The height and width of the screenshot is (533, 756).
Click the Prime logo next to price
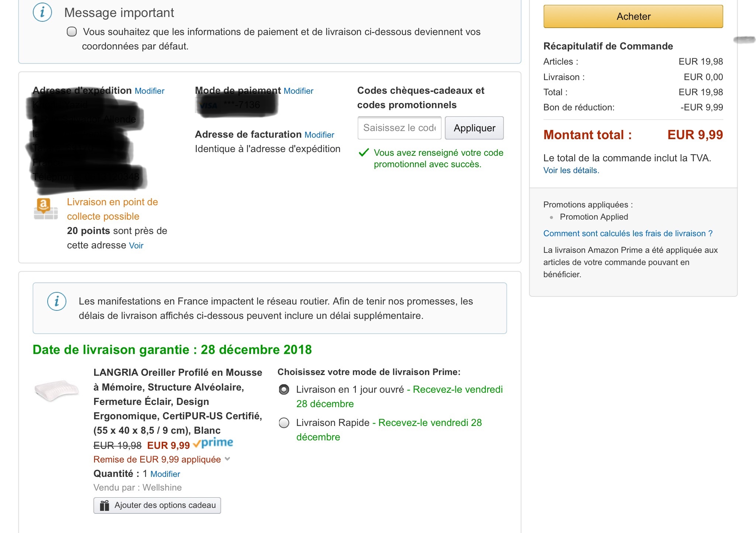[213, 443]
